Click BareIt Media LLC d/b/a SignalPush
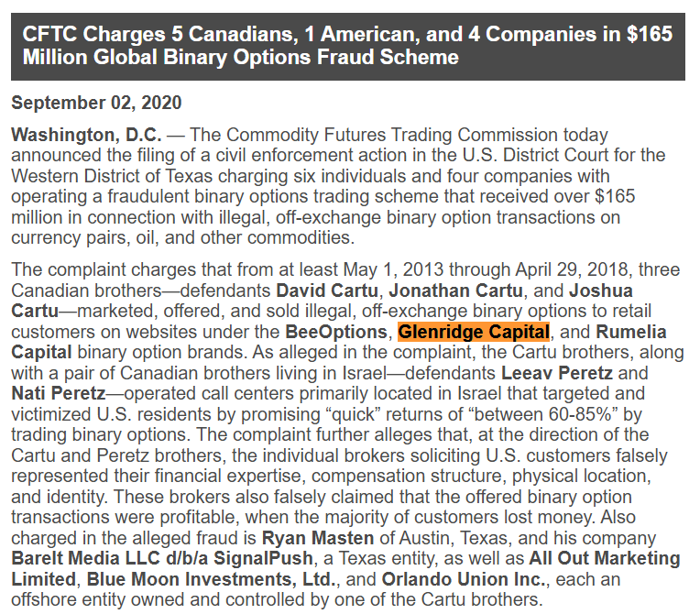 coord(162,559)
